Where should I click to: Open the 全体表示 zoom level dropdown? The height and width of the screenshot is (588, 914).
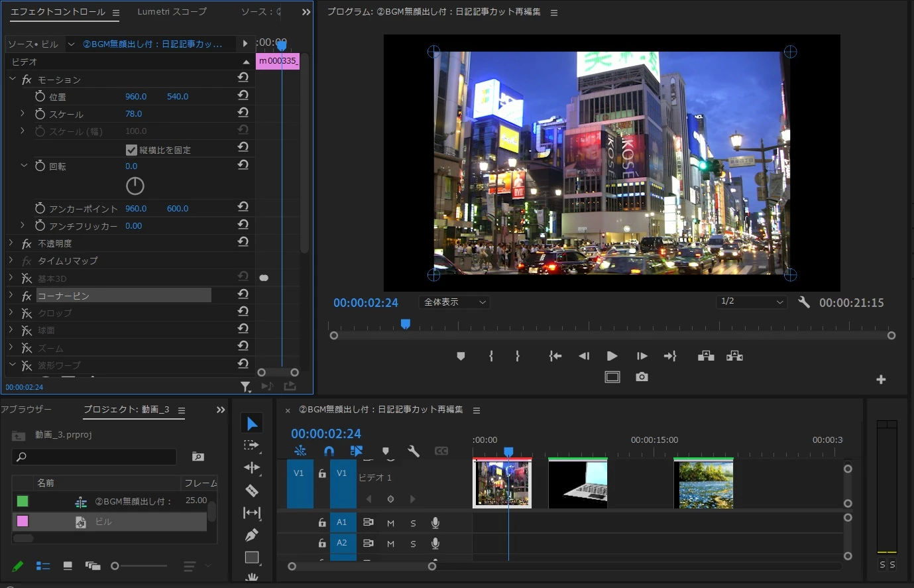pyautogui.click(x=455, y=302)
